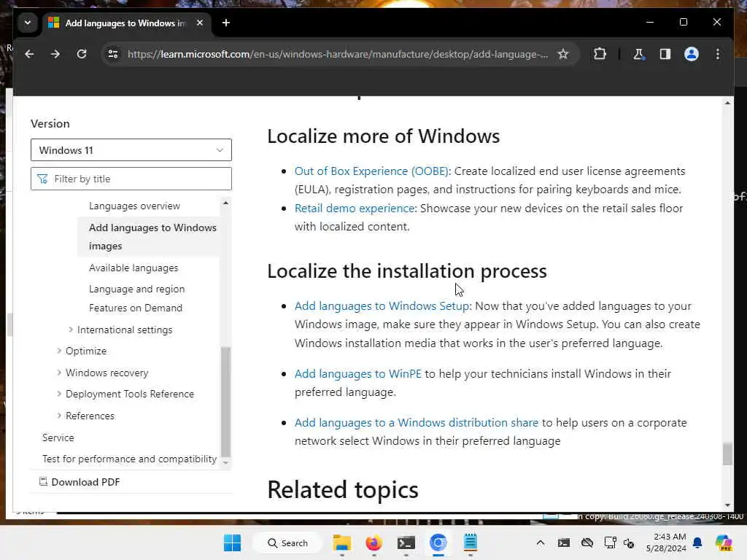Image resolution: width=747 pixels, height=560 pixels.
Task: Open Add languages to a Windows distribution share
Action: pyautogui.click(x=417, y=422)
